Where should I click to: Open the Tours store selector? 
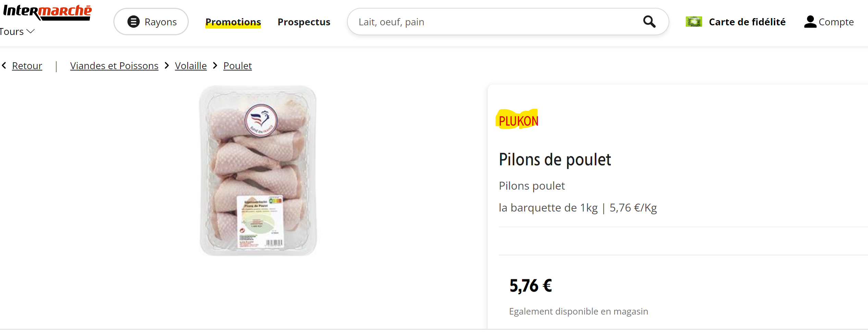[17, 31]
